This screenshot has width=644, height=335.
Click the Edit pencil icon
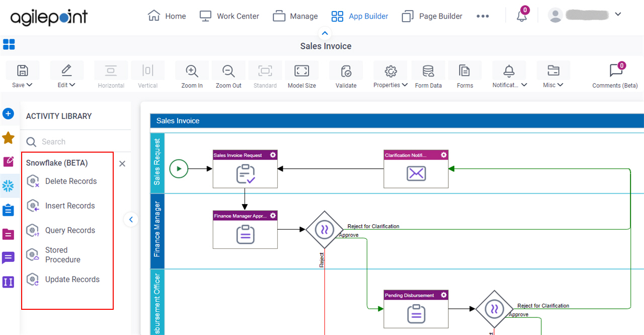66,71
